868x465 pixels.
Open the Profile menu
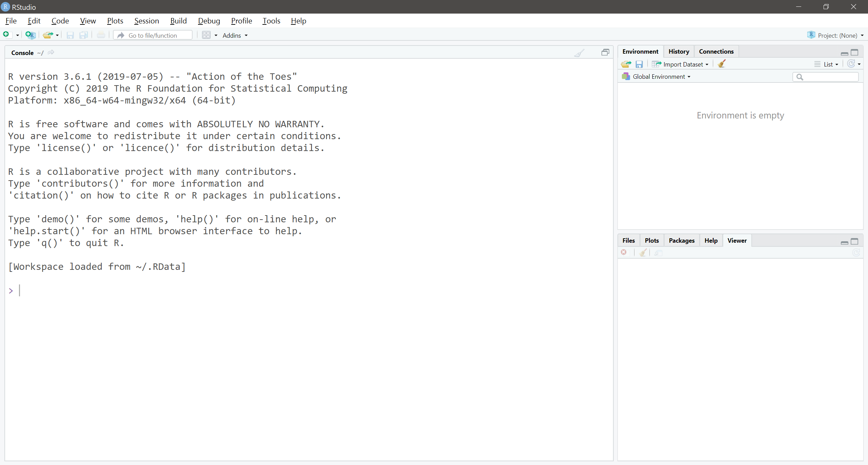click(241, 21)
